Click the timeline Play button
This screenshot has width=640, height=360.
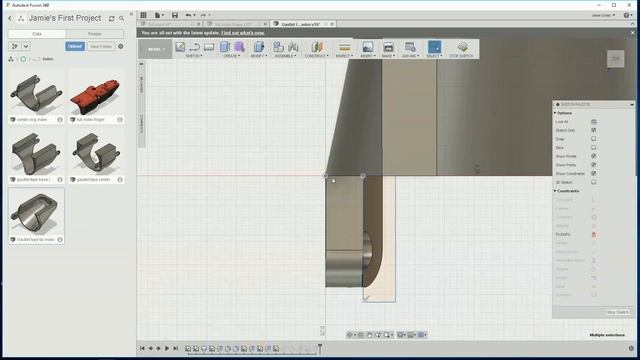[167, 348]
